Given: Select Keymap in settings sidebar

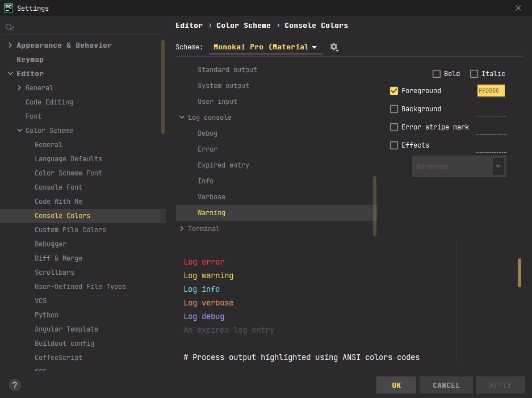Looking at the screenshot, I should click(x=30, y=60).
